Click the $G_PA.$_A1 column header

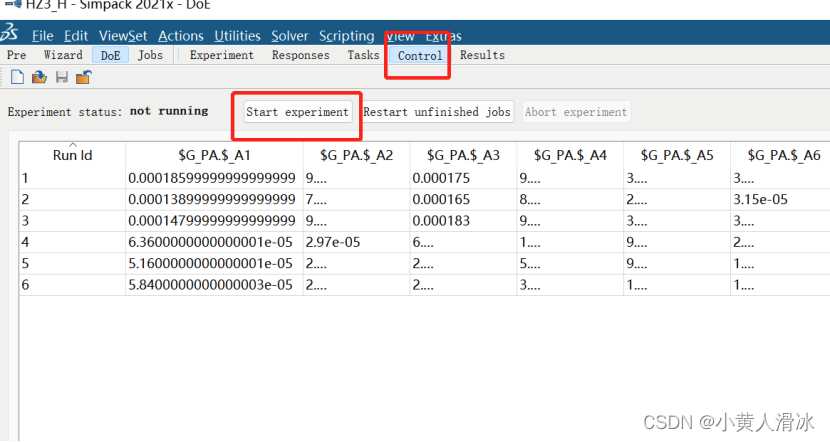(214, 155)
